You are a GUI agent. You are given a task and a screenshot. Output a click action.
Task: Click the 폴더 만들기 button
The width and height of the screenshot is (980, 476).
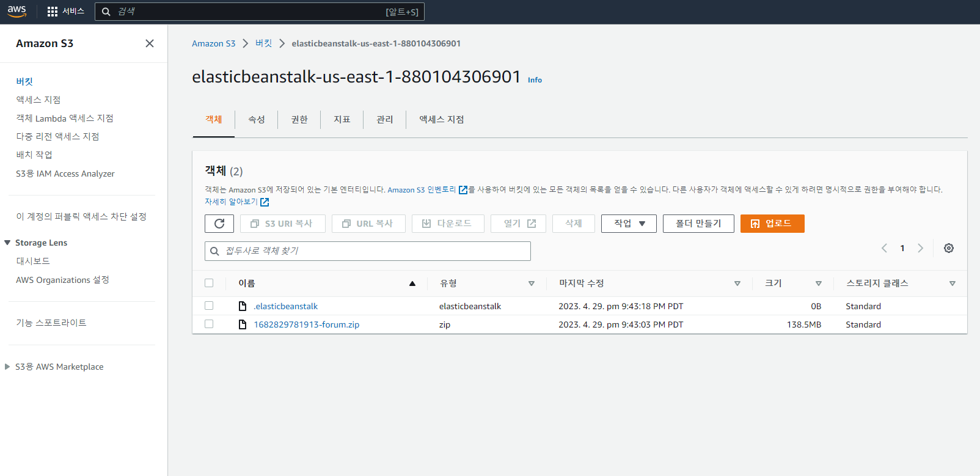tap(698, 224)
